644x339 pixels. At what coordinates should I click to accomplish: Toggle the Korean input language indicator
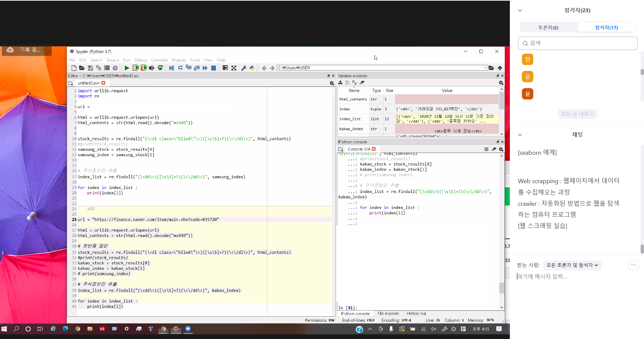click(463, 329)
